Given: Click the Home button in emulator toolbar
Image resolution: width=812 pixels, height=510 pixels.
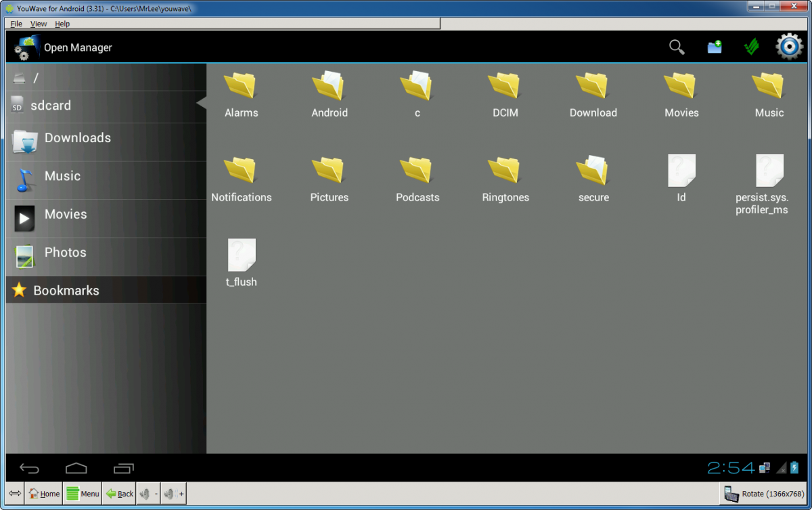Looking at the screenshot, I should coord(44,494).
